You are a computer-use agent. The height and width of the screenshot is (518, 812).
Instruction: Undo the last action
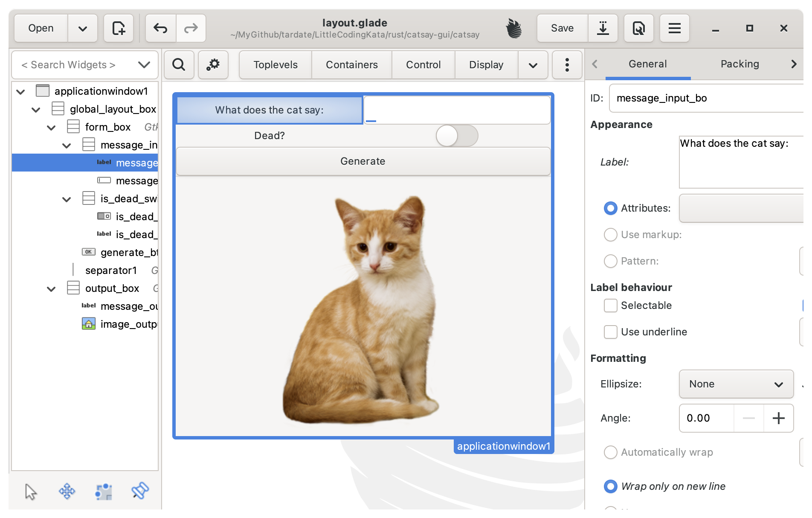(x=160, y=28)
